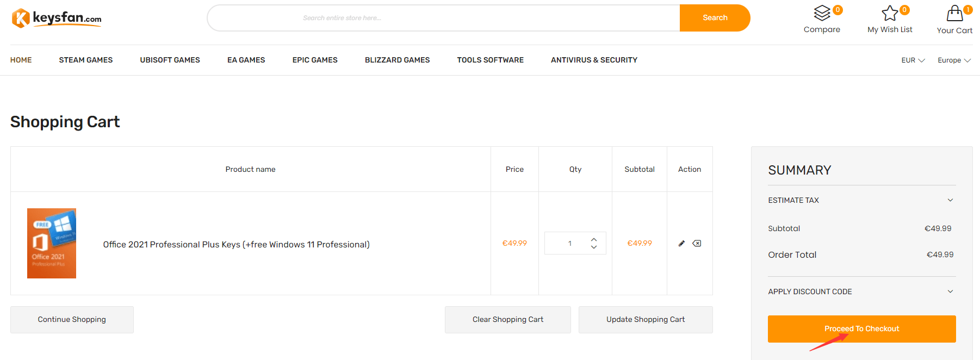The height and width of the screenshot is (360, 980).
Task: Click Update Shopping Cart button
Action: [646, 320]
